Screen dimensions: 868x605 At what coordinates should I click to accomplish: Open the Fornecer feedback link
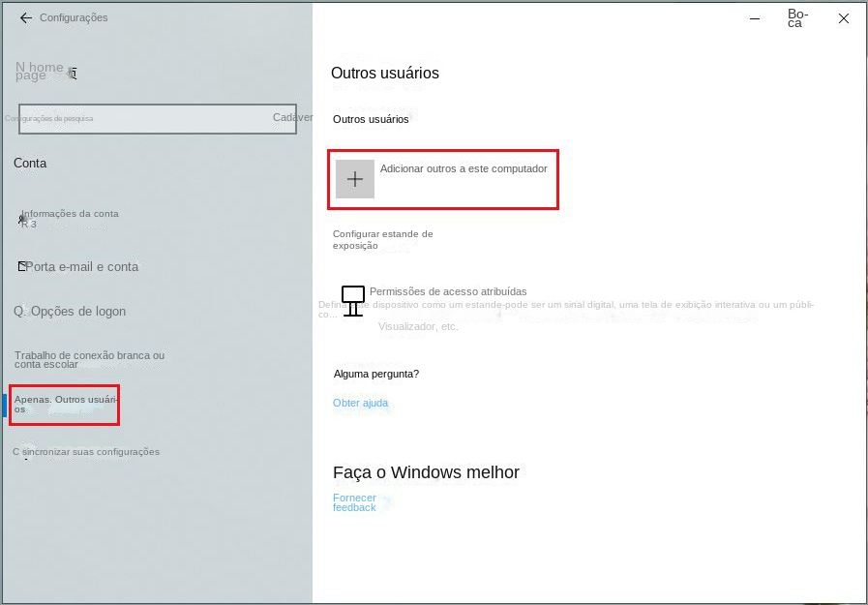(354, 502)
